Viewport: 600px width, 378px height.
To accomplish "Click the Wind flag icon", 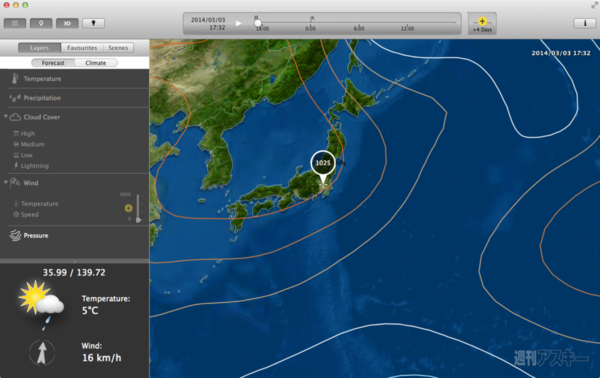I will [x=15, y=182].
